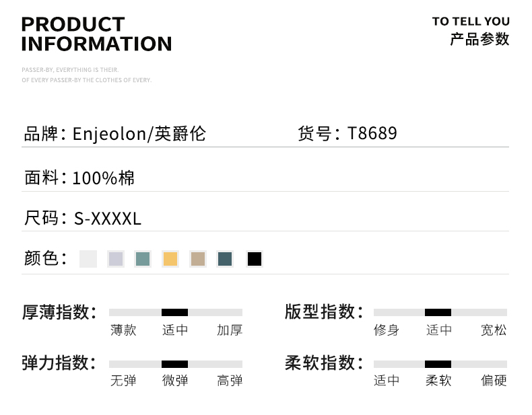532x415 pixels.
Task: Select the yellow color swatch
Action: [x=170, y=259]
